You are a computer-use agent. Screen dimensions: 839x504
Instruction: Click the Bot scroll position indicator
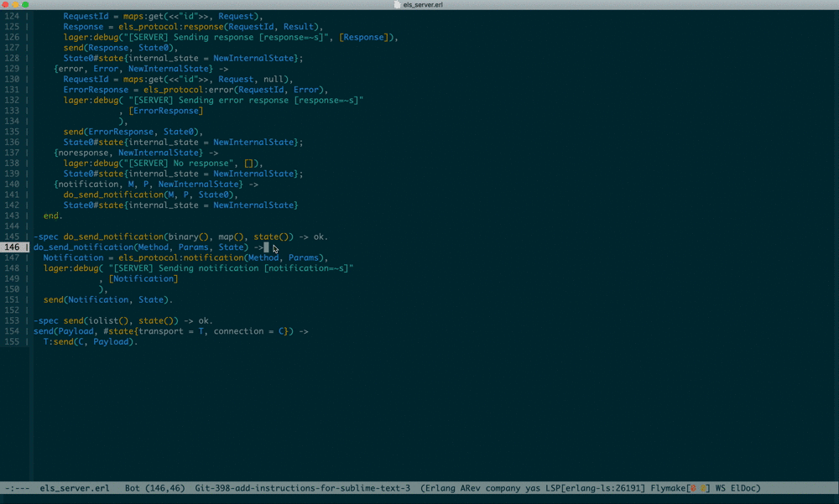133,488
